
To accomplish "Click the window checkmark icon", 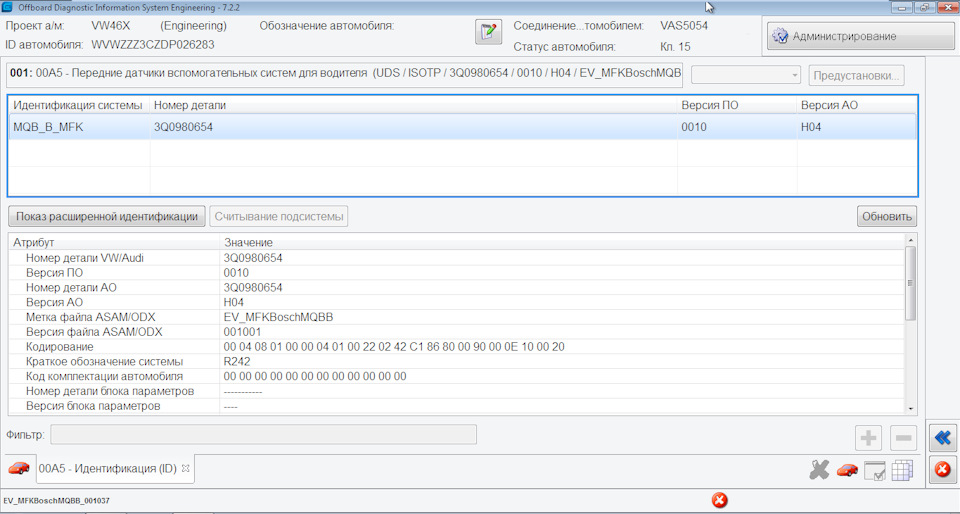I will click(874, 471).
